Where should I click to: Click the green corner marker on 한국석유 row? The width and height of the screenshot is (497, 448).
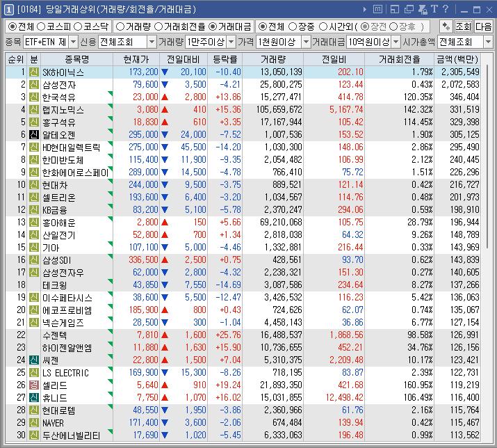click(111, 93)
